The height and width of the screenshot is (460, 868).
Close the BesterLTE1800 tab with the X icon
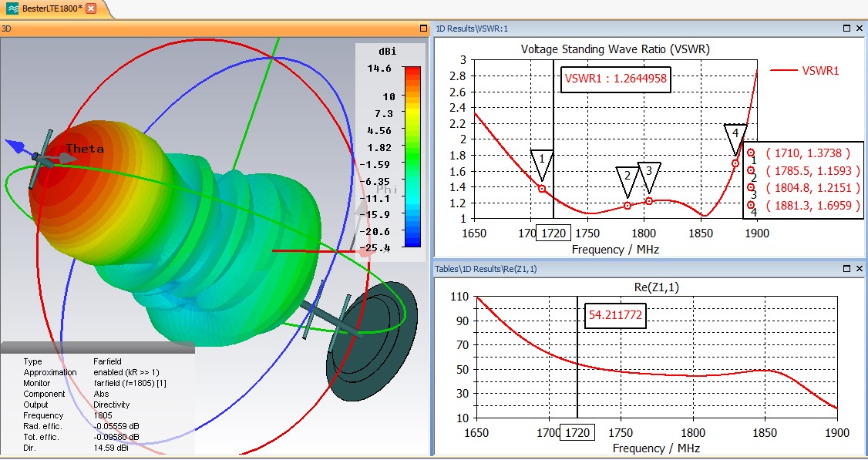click(x=91, y=8)
